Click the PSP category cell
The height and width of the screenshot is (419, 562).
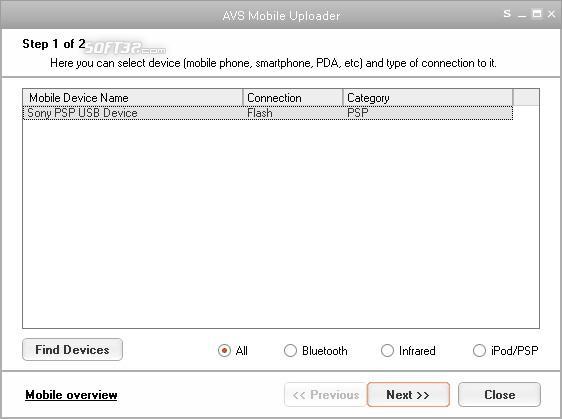pos(358,113)
